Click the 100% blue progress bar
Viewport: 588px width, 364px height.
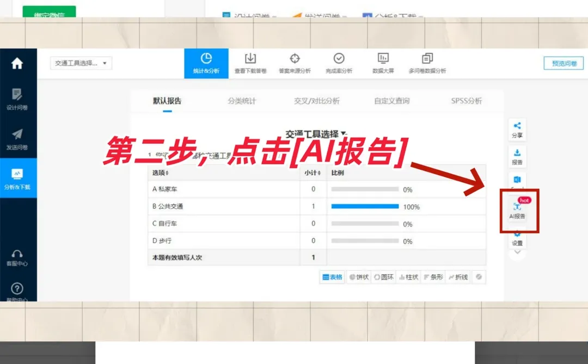[364, 206]
